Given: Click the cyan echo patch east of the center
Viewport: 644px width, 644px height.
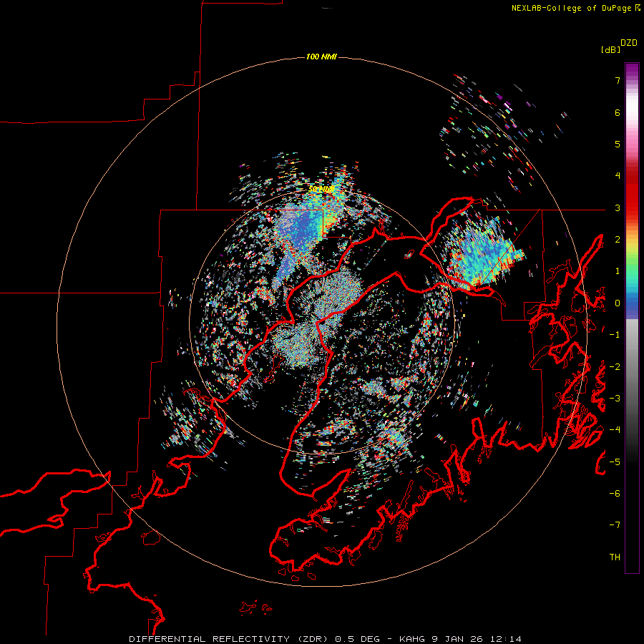Looking at the screenshot, I should [482, 253].
